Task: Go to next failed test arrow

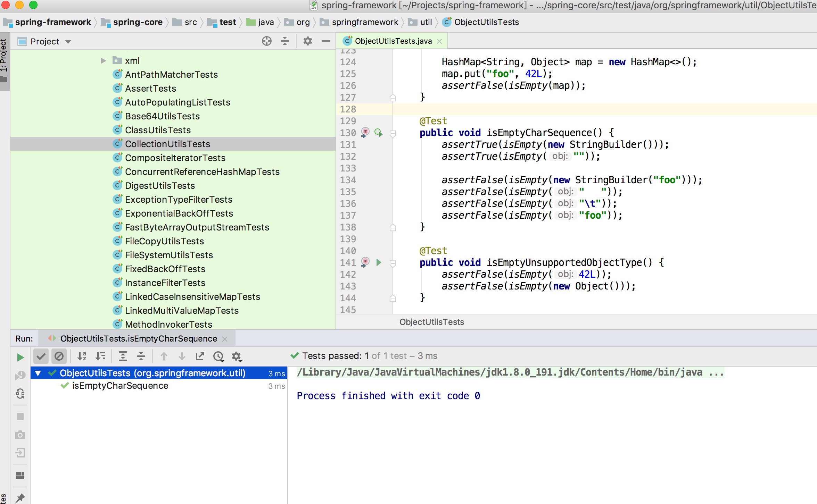Action: tap(182, 356)
